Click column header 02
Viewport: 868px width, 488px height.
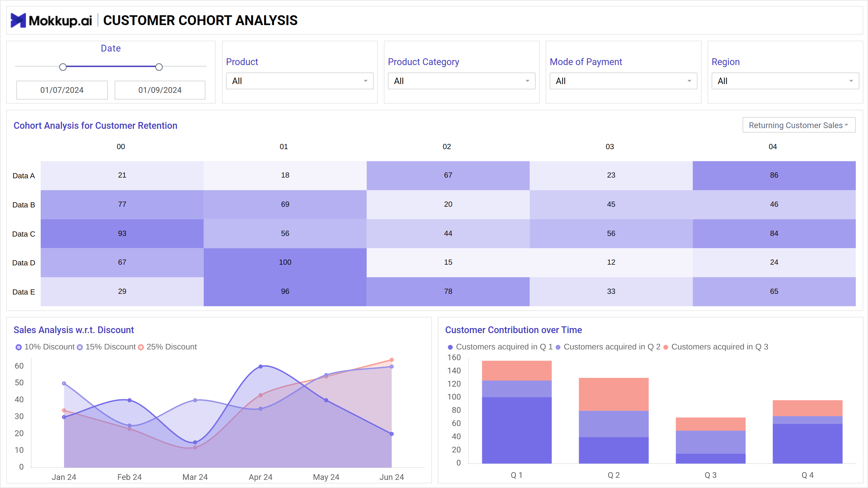[x=447, y=146]
